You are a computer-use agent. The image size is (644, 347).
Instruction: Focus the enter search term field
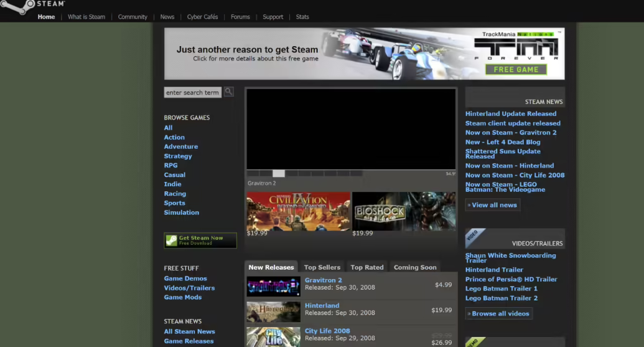[x=193, y=92]
